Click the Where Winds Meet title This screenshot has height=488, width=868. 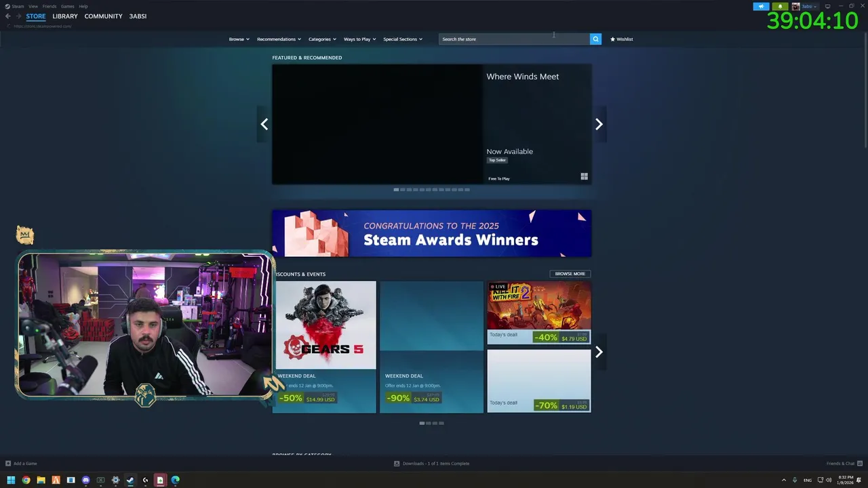522,77
